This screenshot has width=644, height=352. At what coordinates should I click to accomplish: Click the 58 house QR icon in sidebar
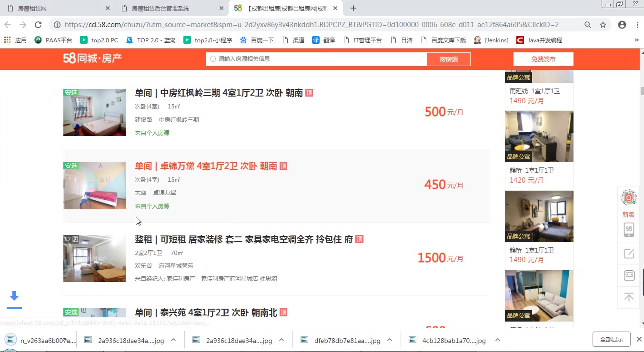[x=629, y=197]
